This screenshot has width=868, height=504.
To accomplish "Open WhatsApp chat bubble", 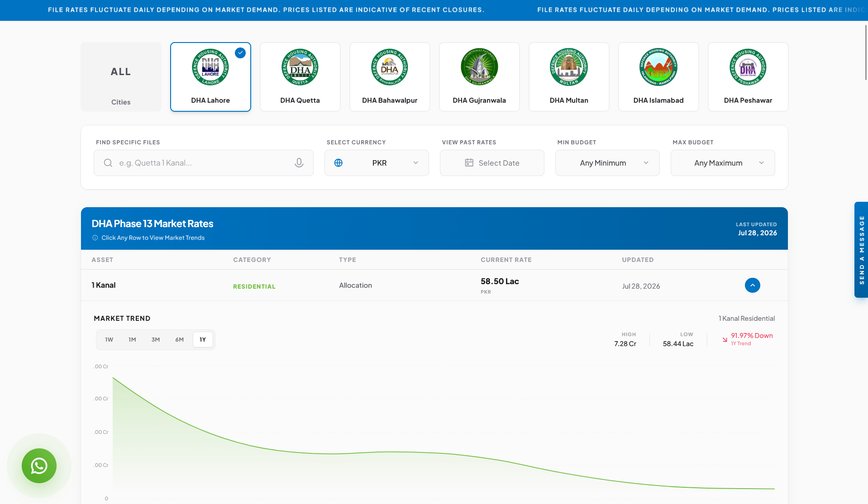I will pyautogui.click(x=39, y=466).
